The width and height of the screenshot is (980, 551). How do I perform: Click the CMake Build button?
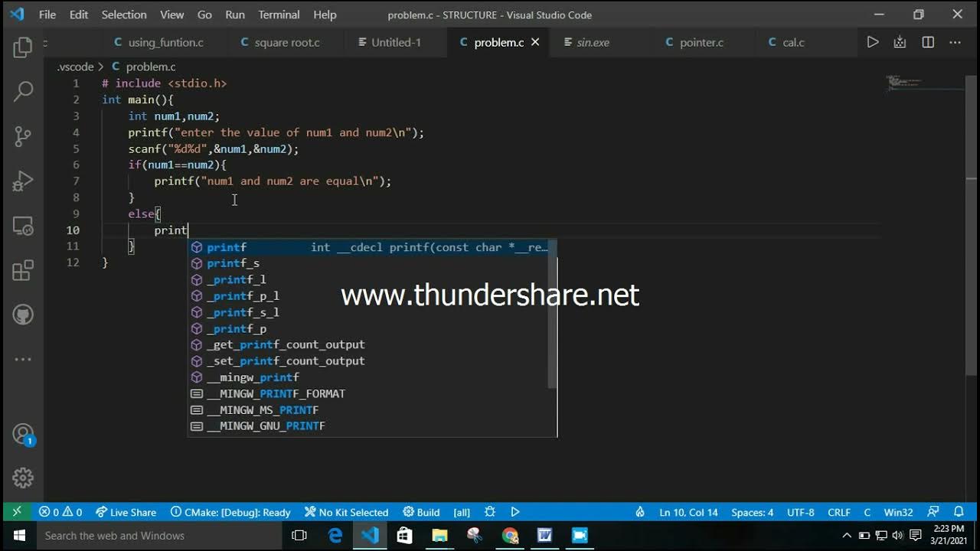[x=421, y=512]
